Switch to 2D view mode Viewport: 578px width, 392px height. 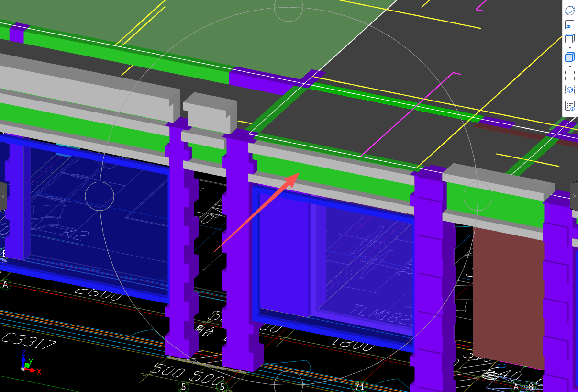569,25
